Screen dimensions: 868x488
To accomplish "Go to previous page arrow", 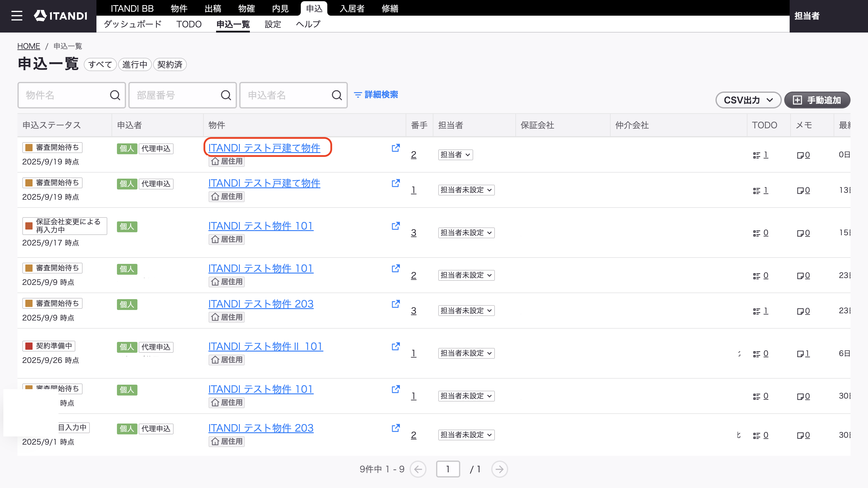I will [x=418, y=469].
